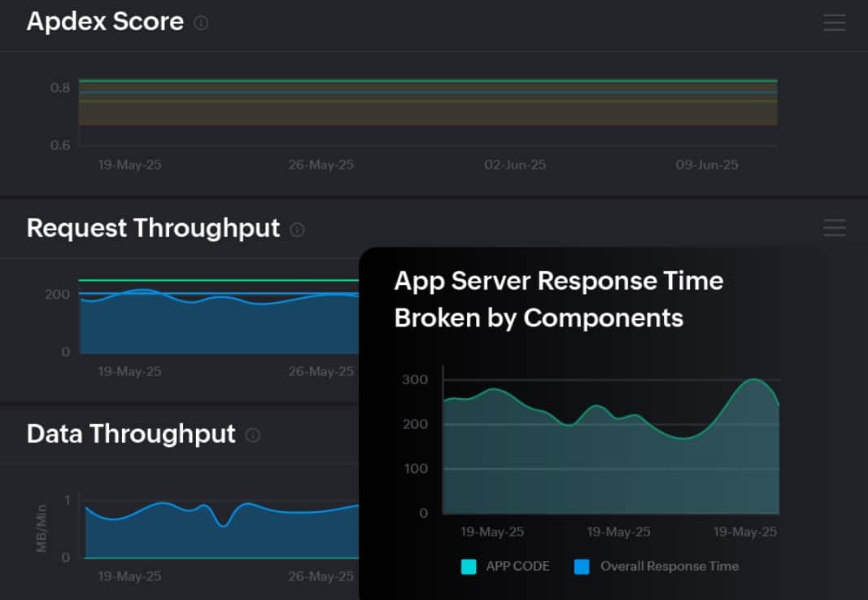Click 19-May-25 label on Apdex chart

(129, 164)
